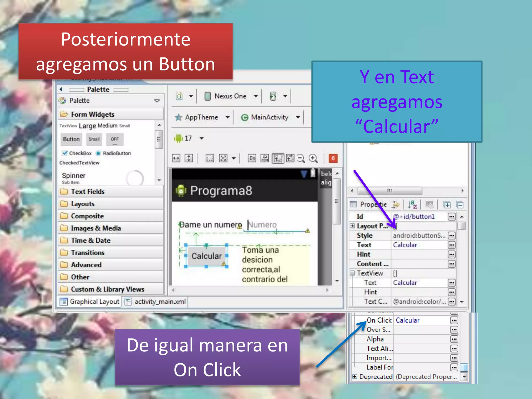
Task: Switch to the Graphical Layout tab
Action: click(90, 302)
